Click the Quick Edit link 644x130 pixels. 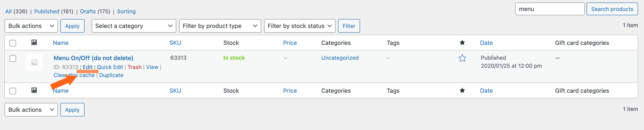(x=110, y=67)
